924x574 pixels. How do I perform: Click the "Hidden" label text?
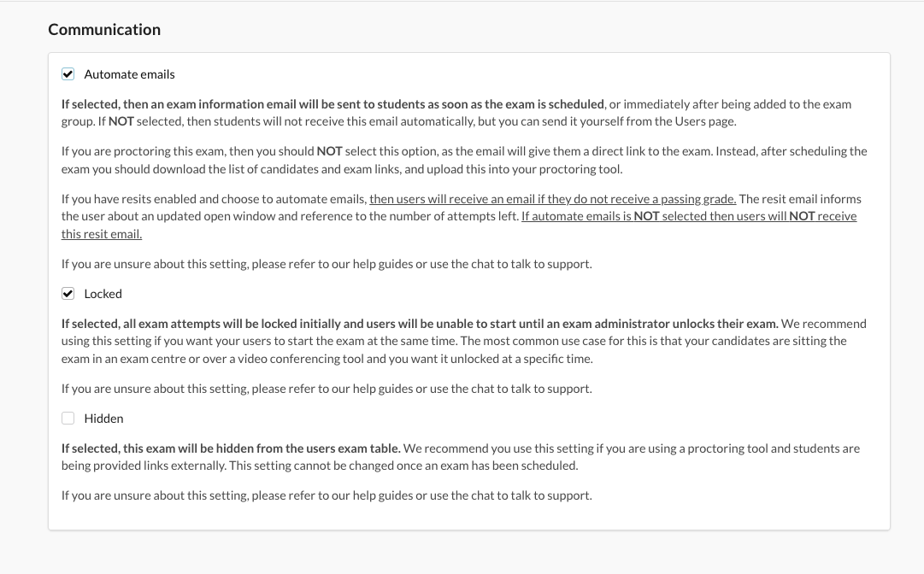pos(103,419)
